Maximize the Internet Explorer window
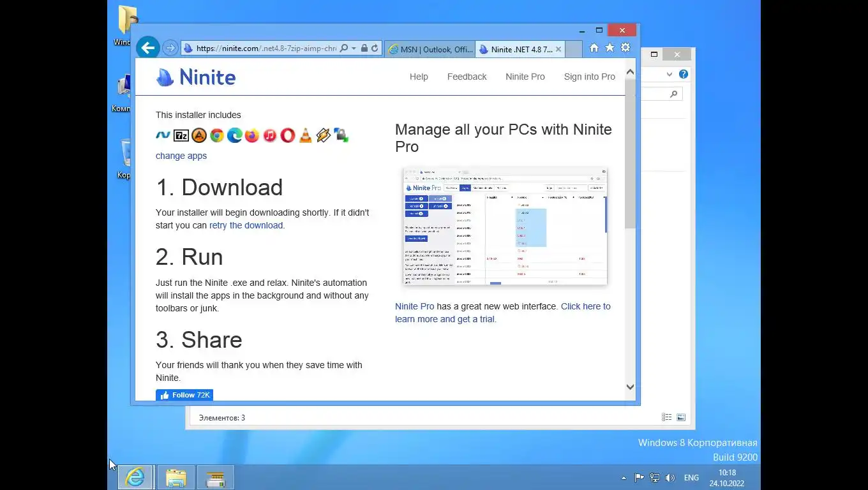Screen dimensions: 868x490 [599, 30]
